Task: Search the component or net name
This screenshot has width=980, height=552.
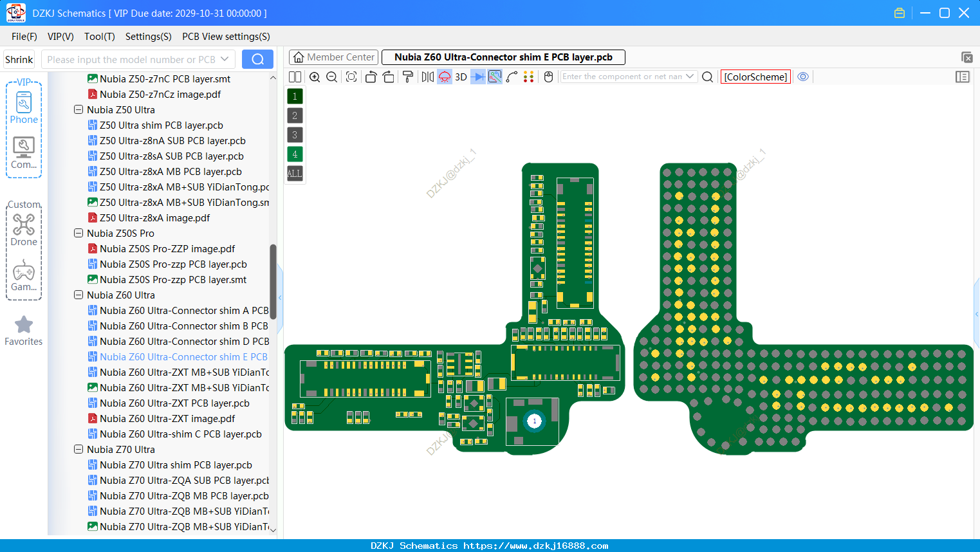Action: click(707, 77)
